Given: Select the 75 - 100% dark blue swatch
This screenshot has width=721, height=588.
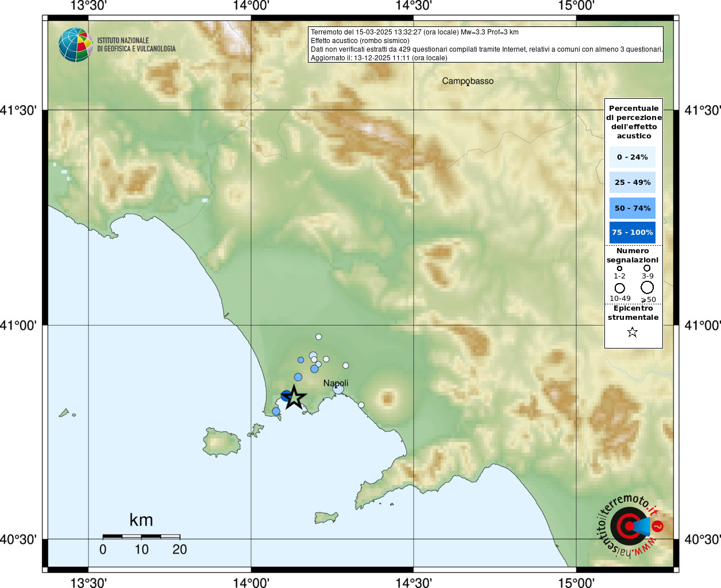Looking at the screenshot, I should [632, 233].
